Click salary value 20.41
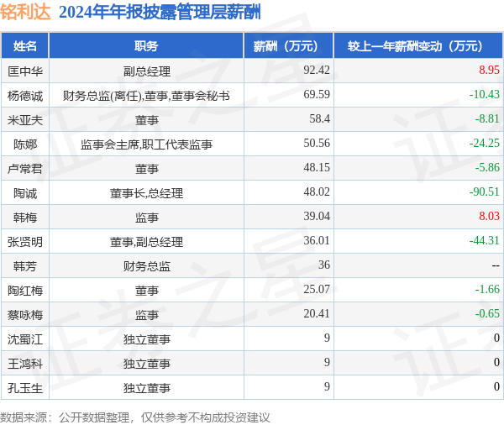This screenshot has height=425, width=504. (317, 313)
